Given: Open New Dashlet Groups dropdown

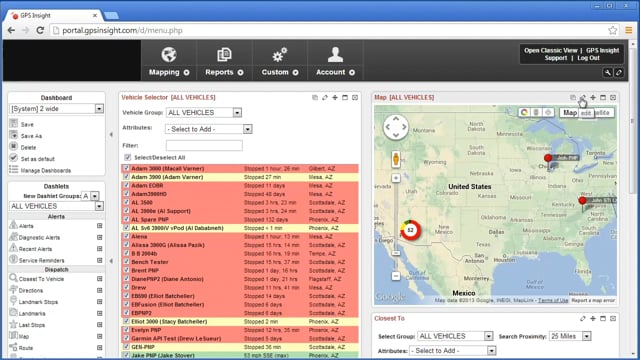Looking at the screenshot, I should [x=94, y=196].
